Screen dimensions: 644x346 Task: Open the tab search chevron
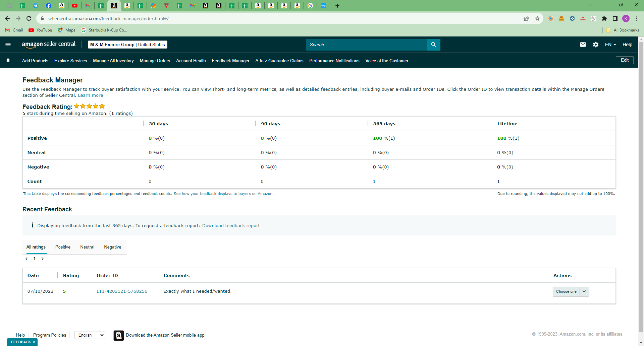(x=590, y=5)
